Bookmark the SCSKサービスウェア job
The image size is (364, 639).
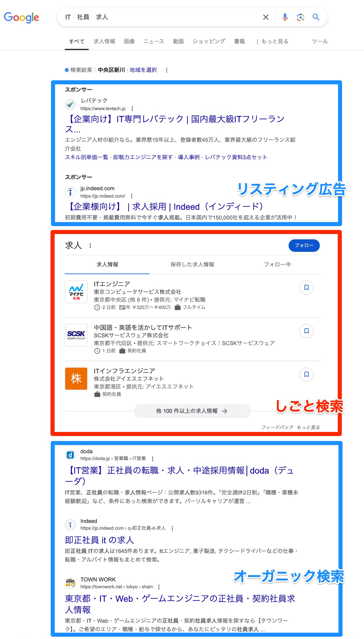(x=307, y=331)
